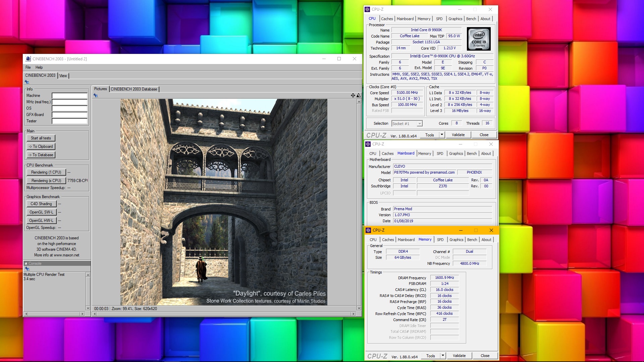
Task: Click the GFX-Board input field
Action: point(69,115)
